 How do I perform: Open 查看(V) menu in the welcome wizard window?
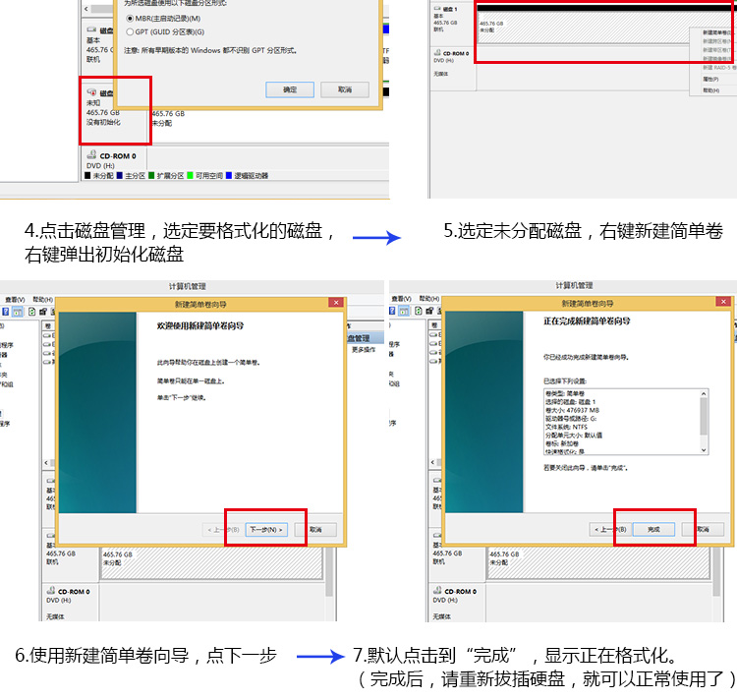click(x=15, y=300)
